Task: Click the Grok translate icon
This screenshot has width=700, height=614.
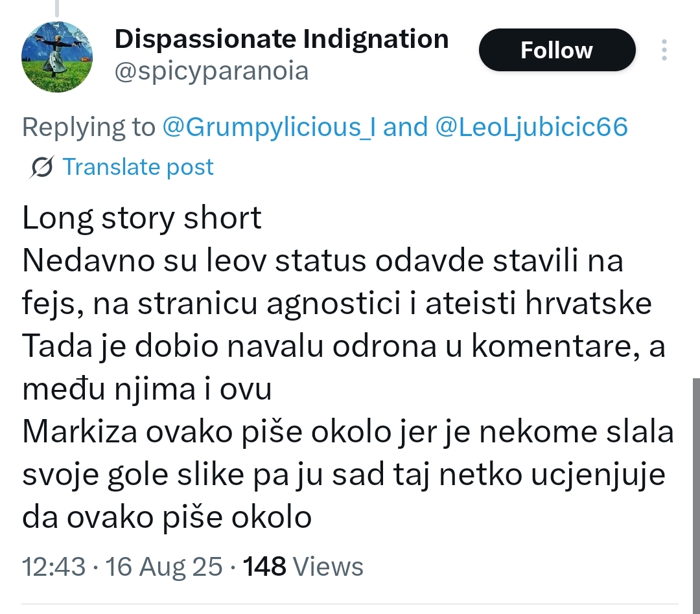Action: (42, 167)
